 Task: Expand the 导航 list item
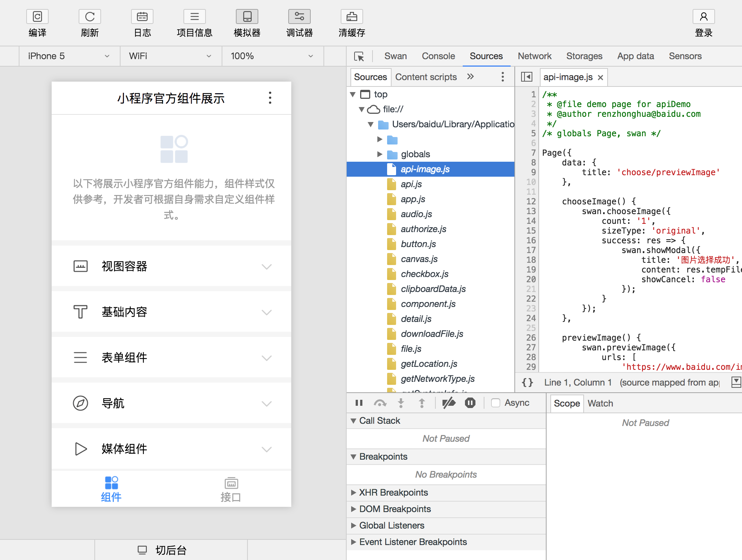[x=171, y=404]
